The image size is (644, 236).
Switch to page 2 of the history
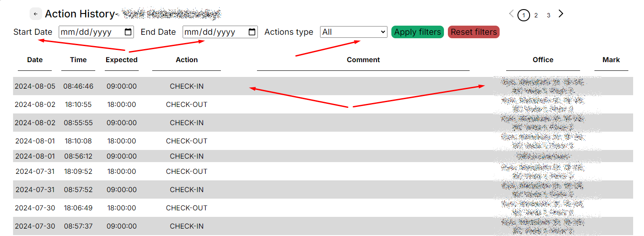tap(536, 16)
